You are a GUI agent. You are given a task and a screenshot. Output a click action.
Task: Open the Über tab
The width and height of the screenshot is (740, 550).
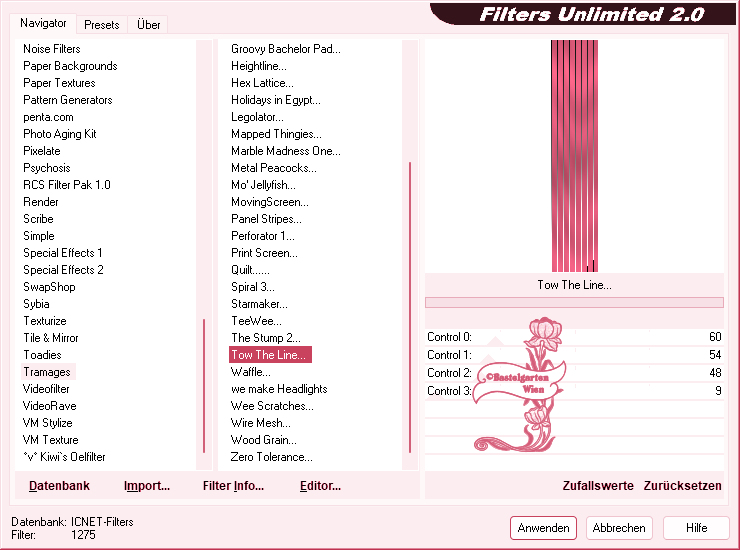tap(148, 25)
